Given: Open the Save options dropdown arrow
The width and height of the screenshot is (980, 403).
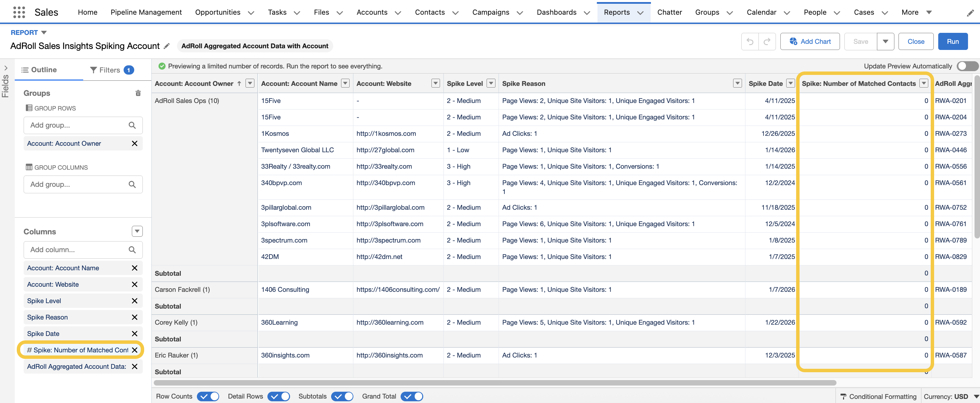Looking at the screenshot, I should [x=885, y=41].
